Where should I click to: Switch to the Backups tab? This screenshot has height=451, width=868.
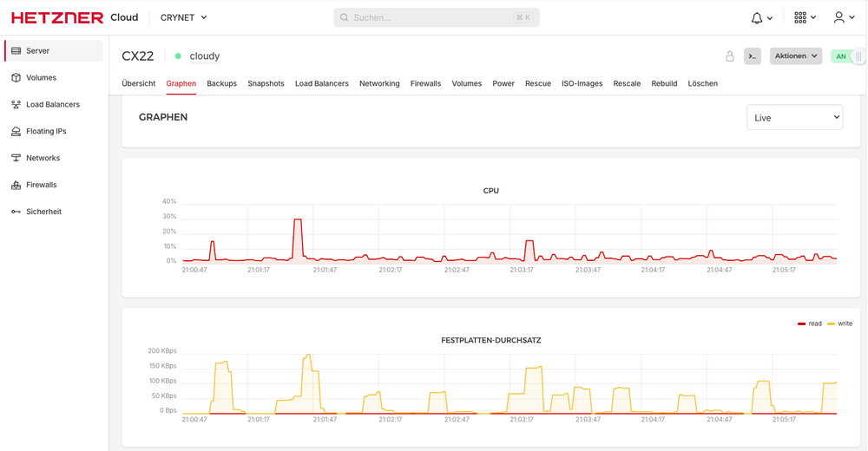pos(221,84)
